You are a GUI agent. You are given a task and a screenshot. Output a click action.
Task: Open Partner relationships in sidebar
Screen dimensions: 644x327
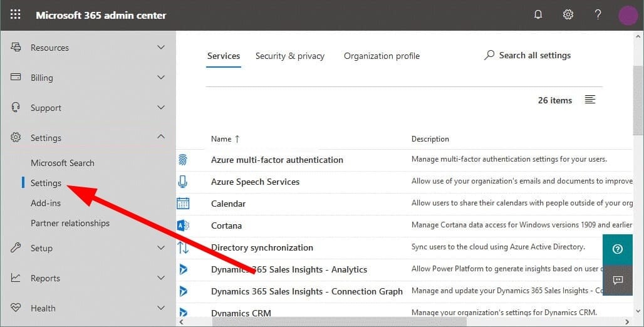click(x=70, y=223)
